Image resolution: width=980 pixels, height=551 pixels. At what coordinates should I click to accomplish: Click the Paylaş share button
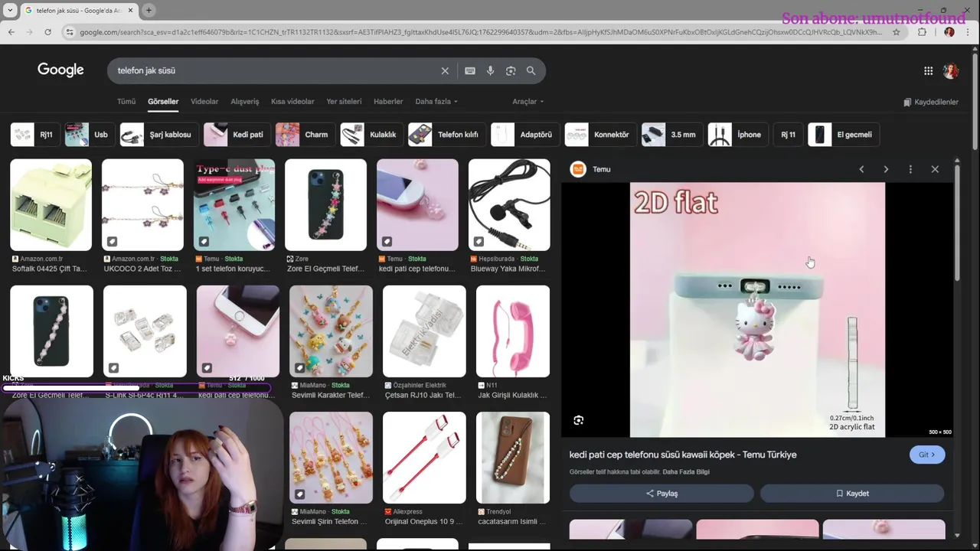pyautogui.click(x=661, y=494)
